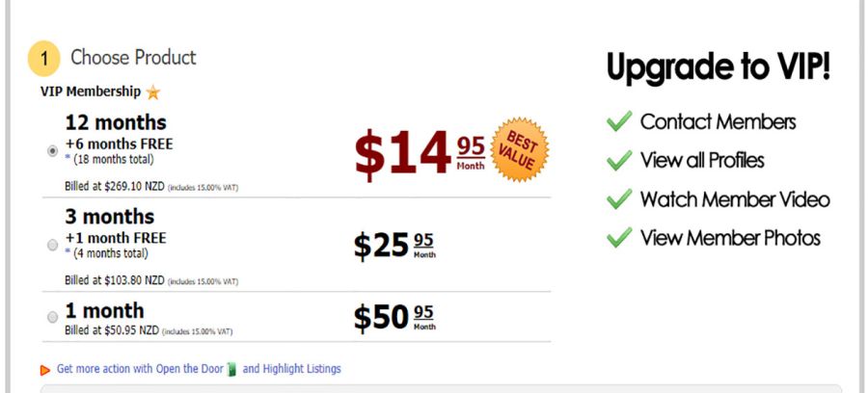Screen dimensions: 868x393
Task: Choose the 1 month plan radio button
Action: point(52,317)
